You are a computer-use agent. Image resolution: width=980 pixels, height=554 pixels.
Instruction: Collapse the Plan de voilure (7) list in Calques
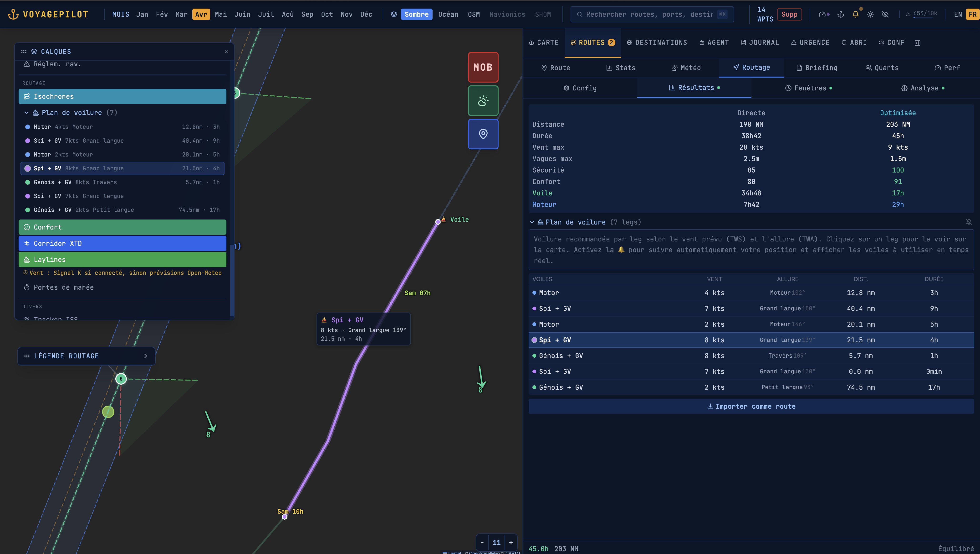pos(26,113)
